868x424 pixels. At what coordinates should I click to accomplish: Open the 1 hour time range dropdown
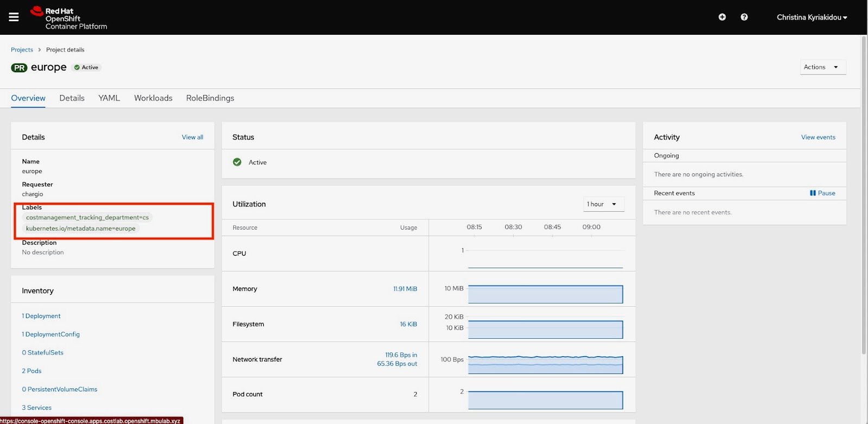tap(603, 204)
